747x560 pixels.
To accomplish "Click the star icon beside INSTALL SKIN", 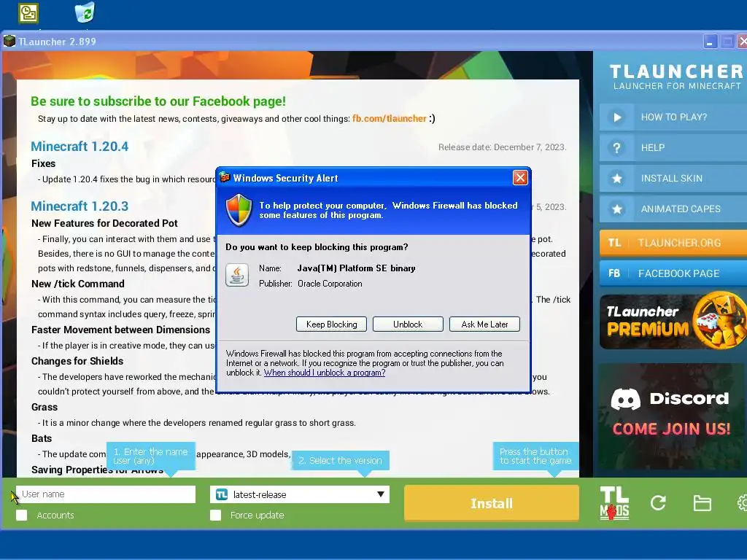I will [616, 179].
